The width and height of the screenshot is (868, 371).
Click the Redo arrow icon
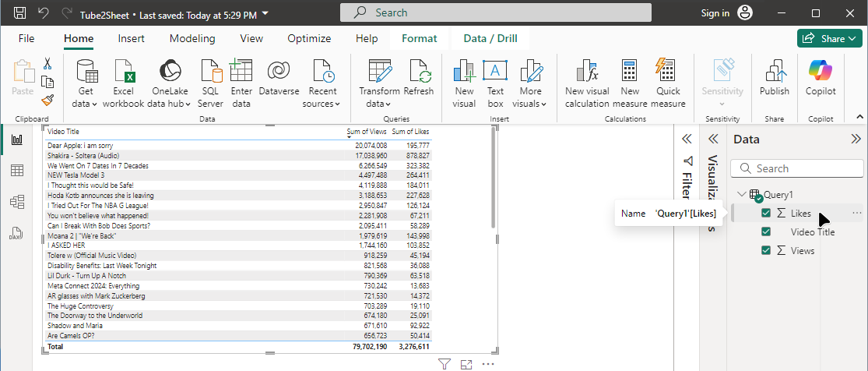point(66,12)
